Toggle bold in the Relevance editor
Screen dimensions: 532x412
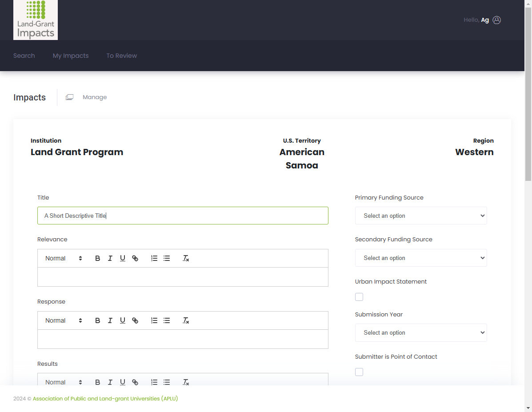[x=98, y=258]
